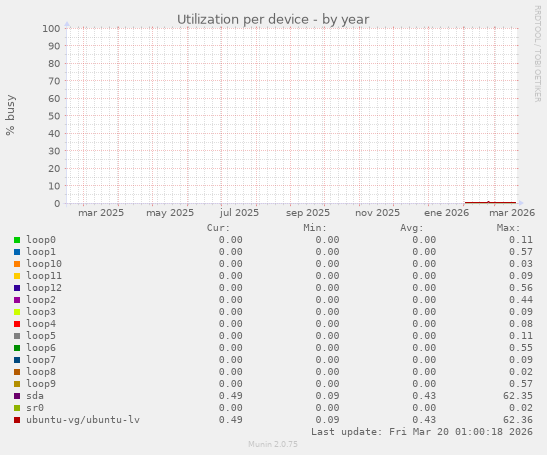
Task: Click the 'loop10' legend label
Action: (x=44, y=264)
